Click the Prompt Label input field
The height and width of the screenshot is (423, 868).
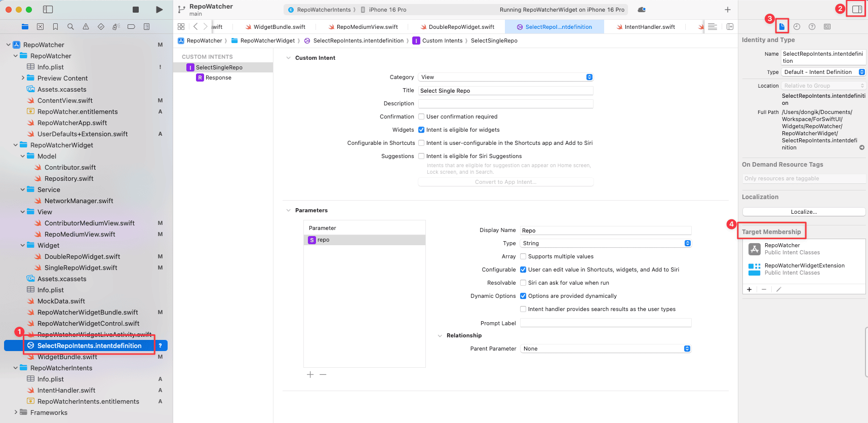pyautogui.click(x=606, y=323)
